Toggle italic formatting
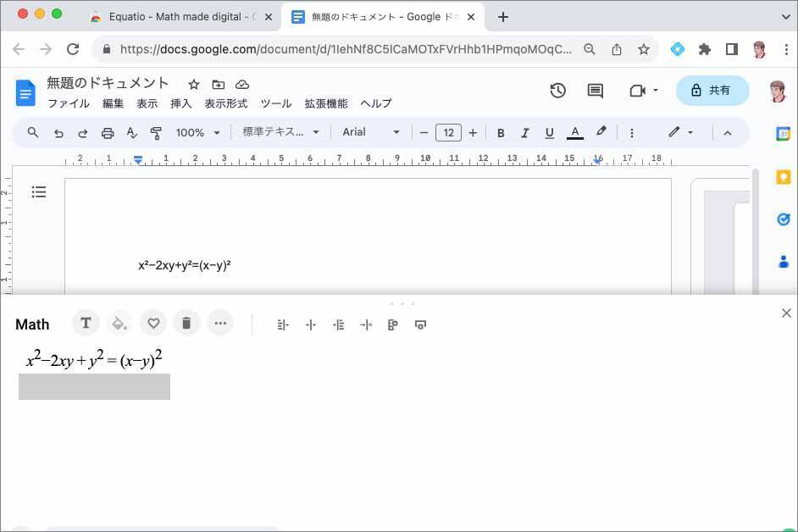The height and width of the screenshot is (532, 798). click(524, 133)
